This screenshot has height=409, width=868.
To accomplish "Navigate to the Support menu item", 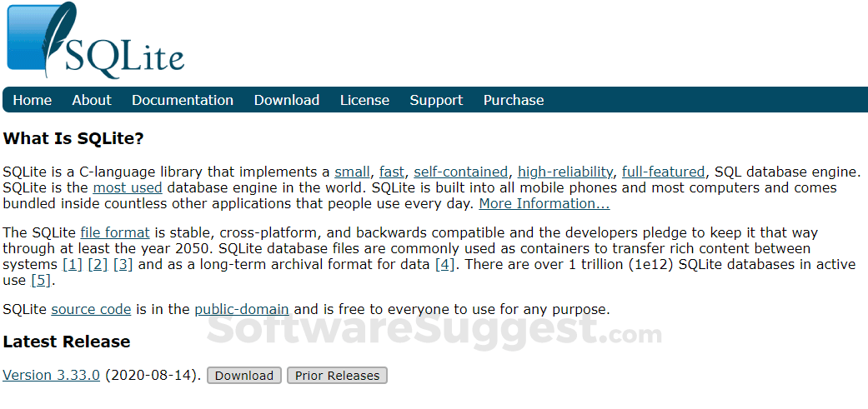I will tap(436, 100).
